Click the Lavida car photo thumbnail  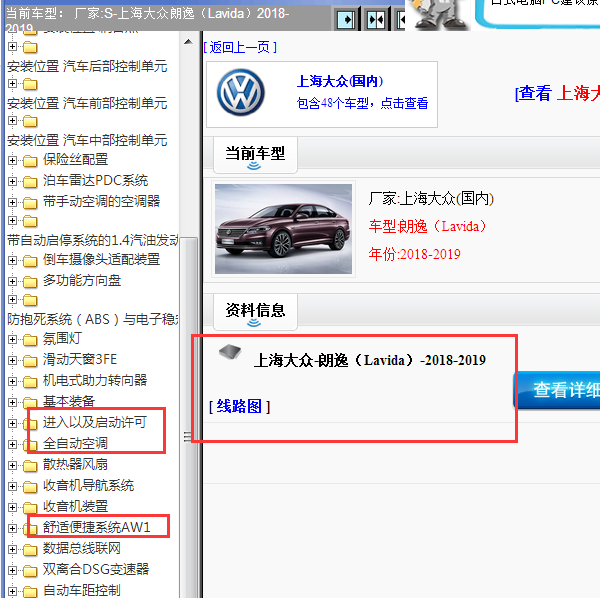point(283,229)
